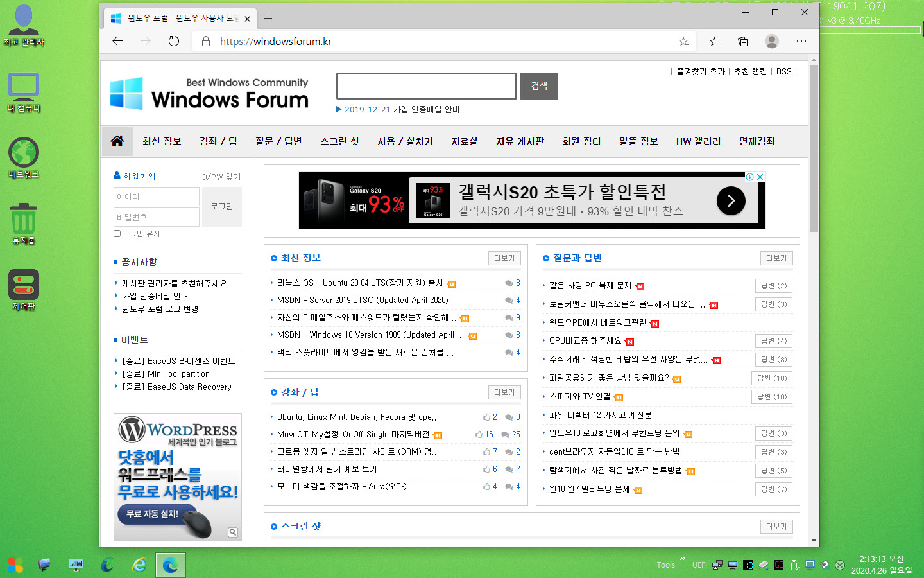This screenshot has height=578, width=924.
Task: Launch Internet Explorer from the taskbar
Action: coord(139,565)
